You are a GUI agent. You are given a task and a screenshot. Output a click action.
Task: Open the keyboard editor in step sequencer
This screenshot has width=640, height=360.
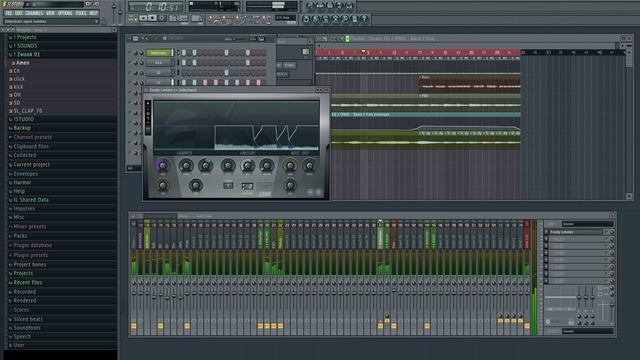261,39
